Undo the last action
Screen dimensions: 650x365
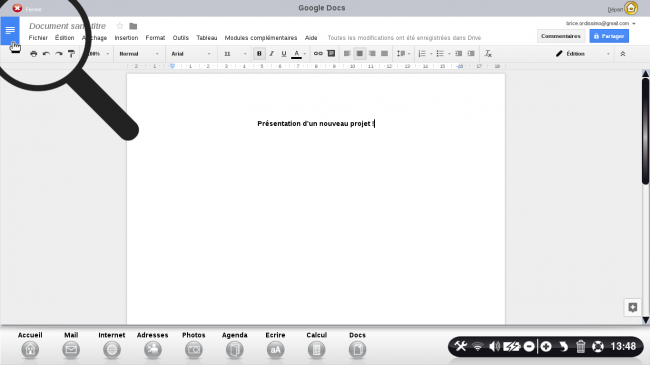click(x=46, y=54)
